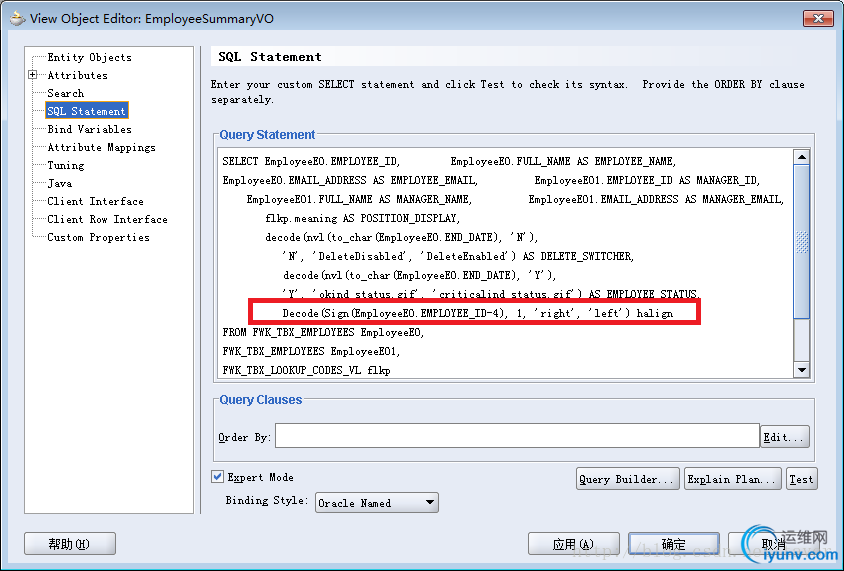Select the Java tree item
This screenshot has height=571, width=844.
click(x=59, y=183)
